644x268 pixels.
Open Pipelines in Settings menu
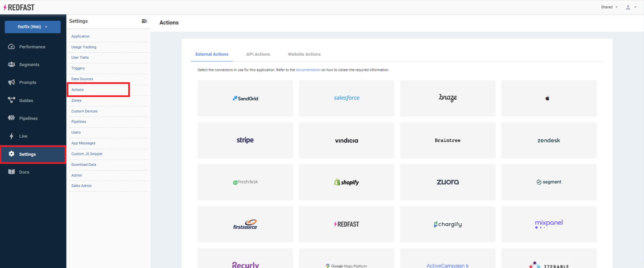(79, 122)
